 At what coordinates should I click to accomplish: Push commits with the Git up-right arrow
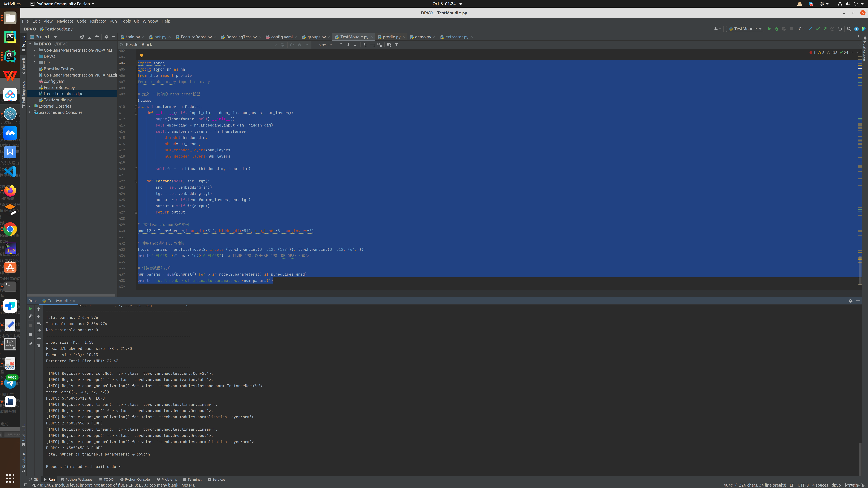coord(825,29)
